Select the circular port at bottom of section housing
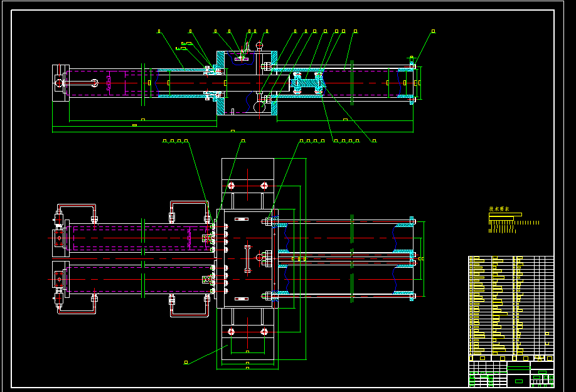 tap(259, 107)
